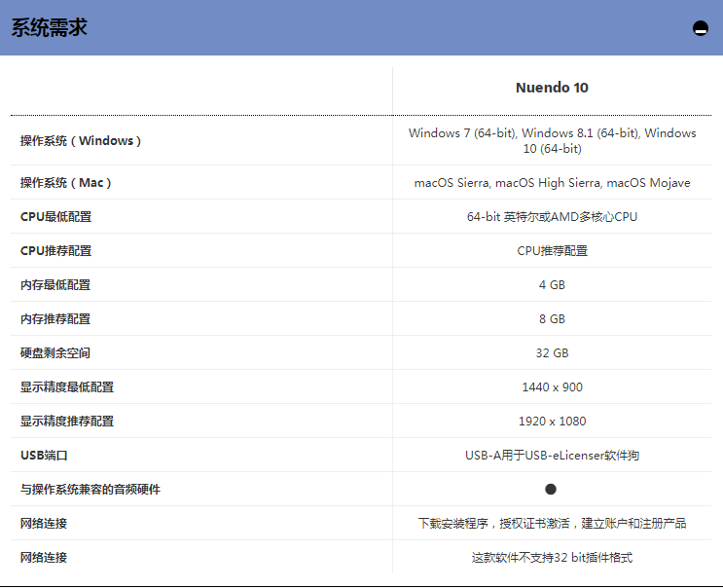Click the CPU推荐配置 value under Nuendo 10
The height and width of the screenshot is (588, 723).
[552, 251]
